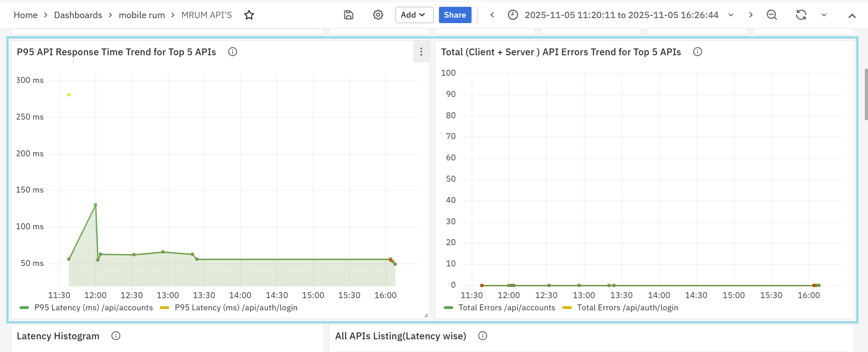Expand the auto-refresh interval dropdown
Screen dimensions: 868x352
(824, 15)
